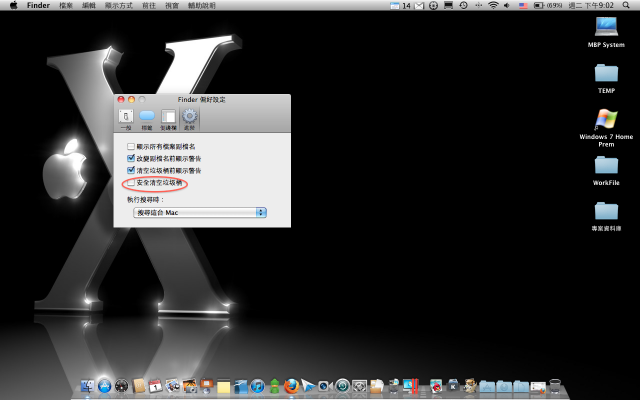Uncheck 改變副檔名前顯示警告 checkbox
Screen dimensions: 640x400
(131, 158)
